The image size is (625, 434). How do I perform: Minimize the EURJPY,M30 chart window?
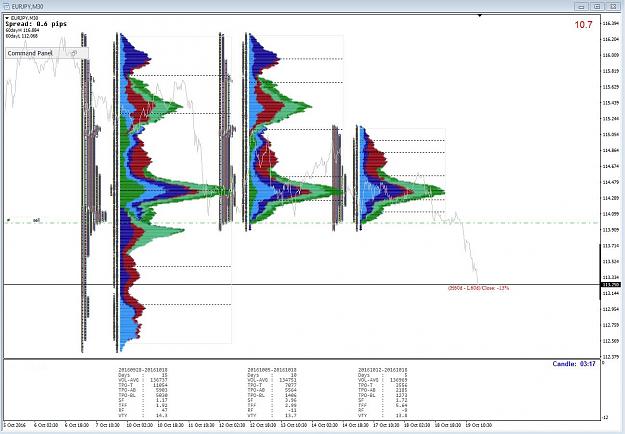point(582,6)
